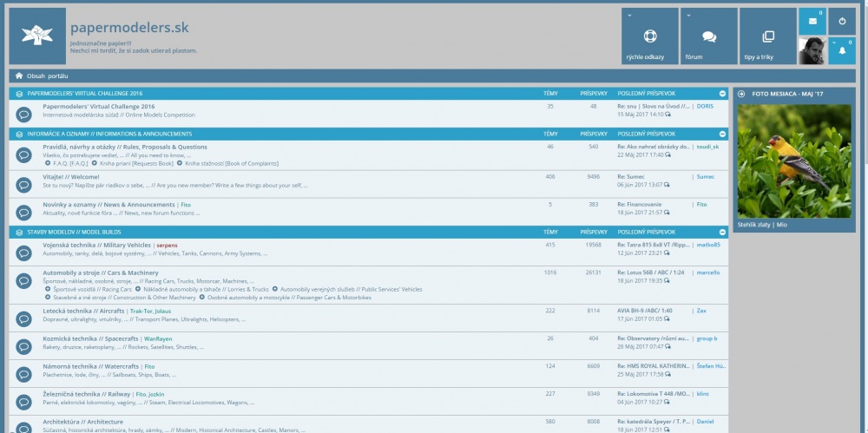Open Papermodelers' Virtual Challenge 2016 forum link
868x433 pixels.
(x=99, y=107)
